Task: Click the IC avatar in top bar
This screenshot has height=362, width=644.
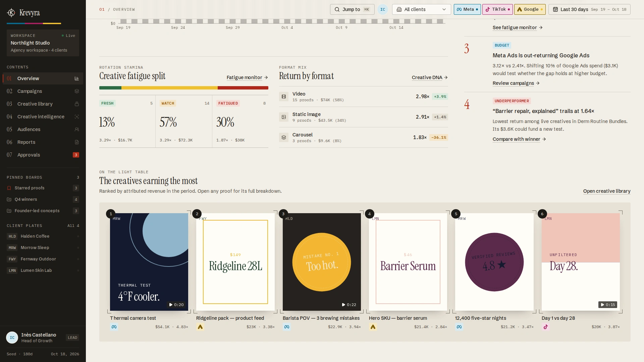Action: click(x=383, y=9)
